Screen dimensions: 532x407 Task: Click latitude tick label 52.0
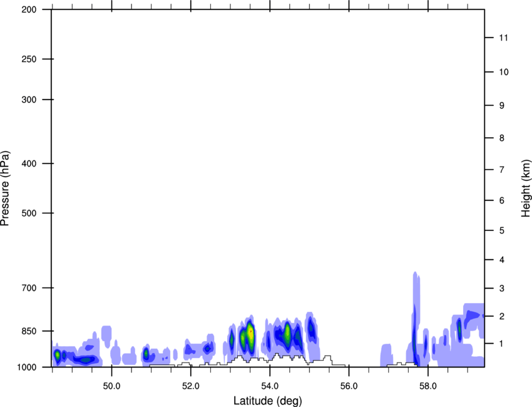point(191,386)
